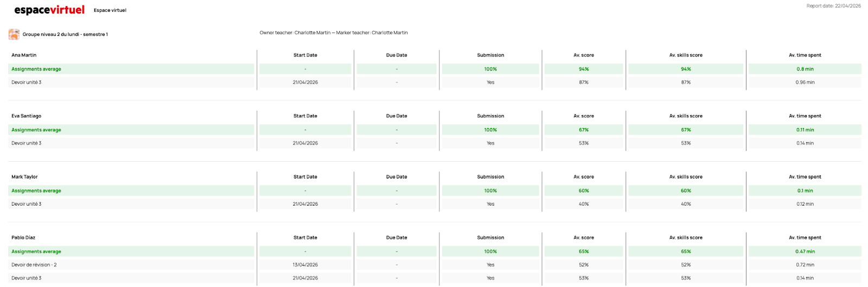Image resolution: width=868 pixels, height=287 pixels.
Task: Select student name Eva Santiago
Action: tap(26, 116)
